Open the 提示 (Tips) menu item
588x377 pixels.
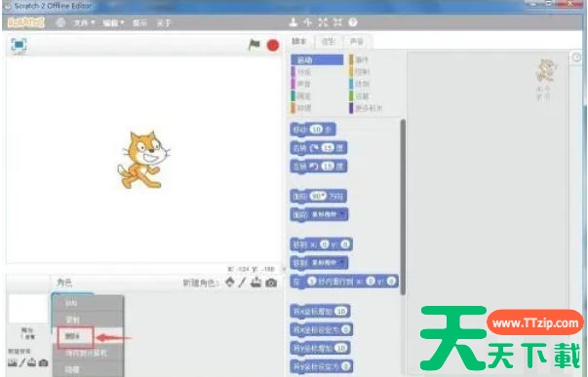(139, 22)
